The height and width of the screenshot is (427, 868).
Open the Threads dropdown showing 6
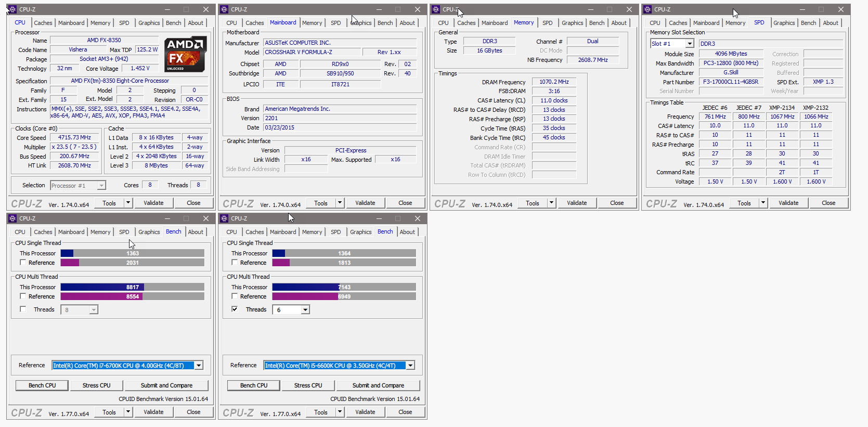tap(305, 310)
